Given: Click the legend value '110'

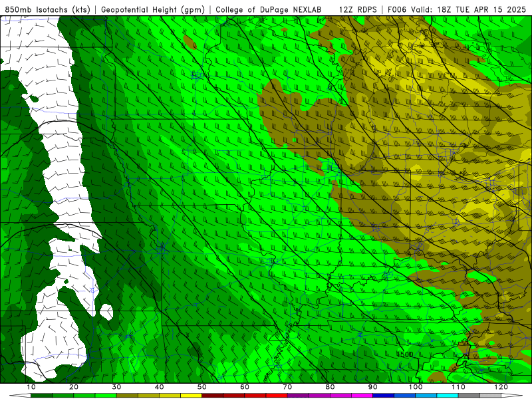Looking at the screenshot, I should click(x=458, y=387).
